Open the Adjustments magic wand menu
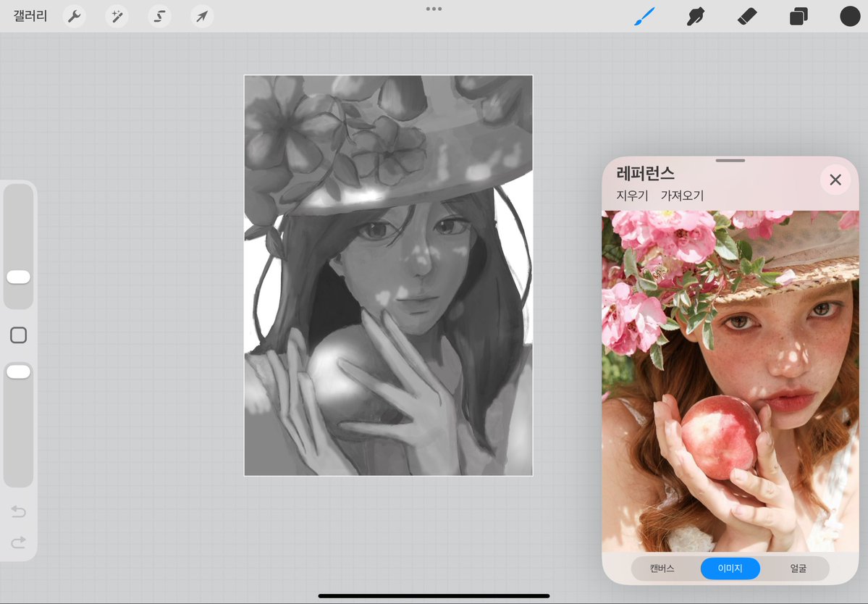Viewport: 868px width, 604px height. [117, 16]
